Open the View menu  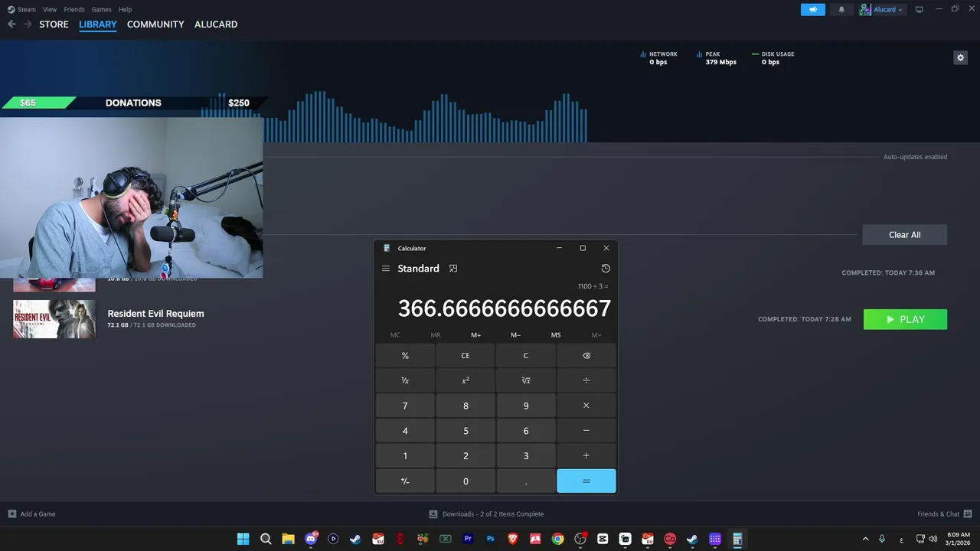click(50, 9)
